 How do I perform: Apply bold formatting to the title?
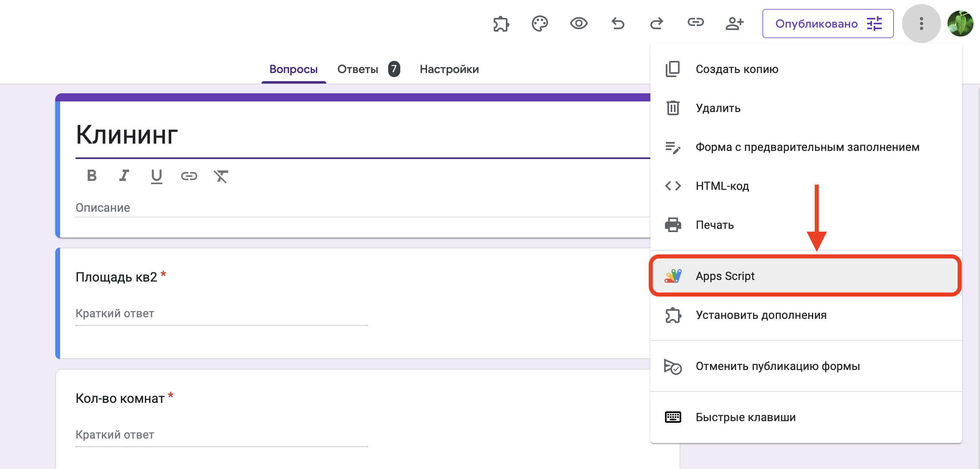pos(92,176)
